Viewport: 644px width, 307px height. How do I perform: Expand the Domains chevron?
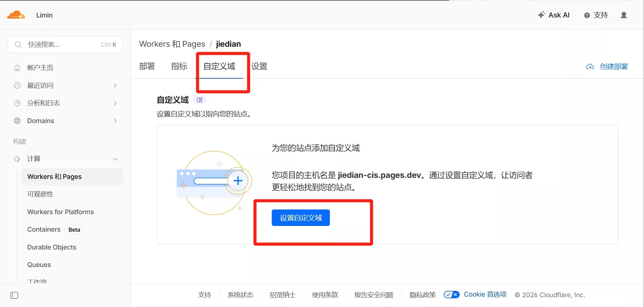click(115, 121)
